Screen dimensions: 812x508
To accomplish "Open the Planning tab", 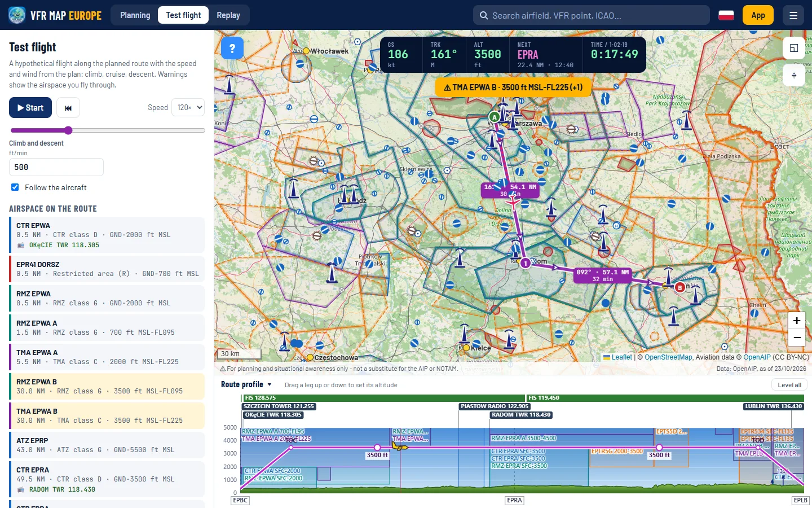I will [135, 15].
